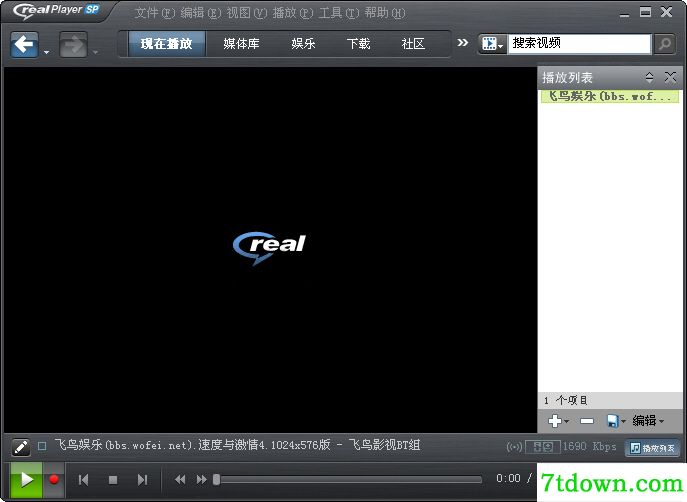Open the 编辑(E) menu
The width and height of the screenshot is (687, 502).
(201, 13)
